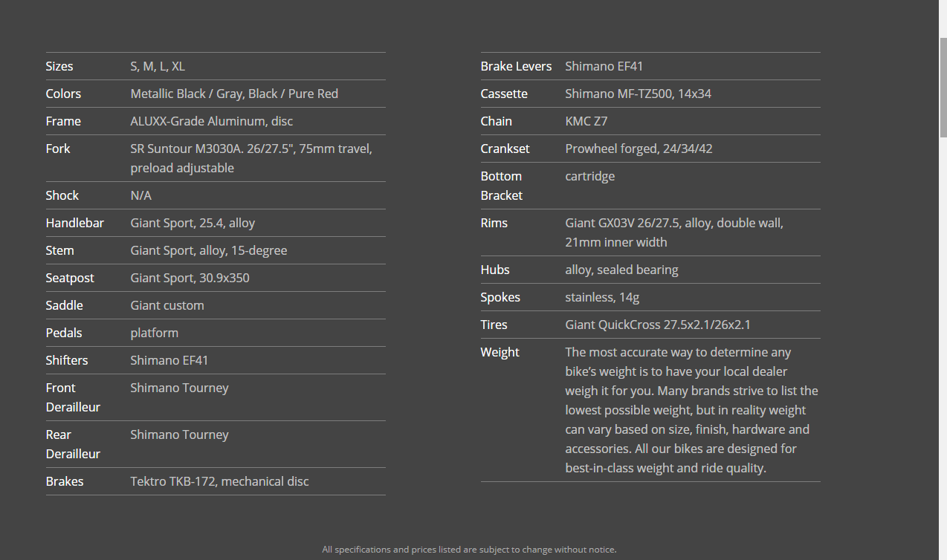This screenshot has height=560, width=947.
Task: Click the 'Shifters' label
Action: (x=67, y=360)
